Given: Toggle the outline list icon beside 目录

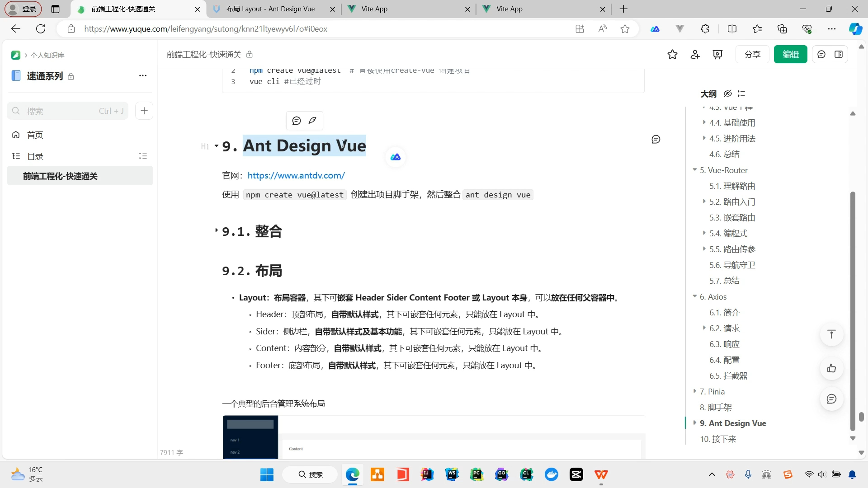Looking at the screenshot, I should click(x=143, y=156).
